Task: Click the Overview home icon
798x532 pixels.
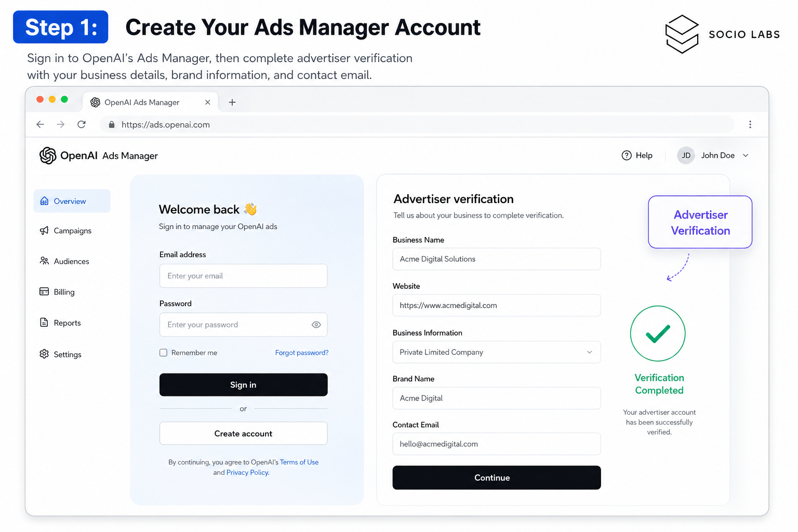Action: [45, 201]
